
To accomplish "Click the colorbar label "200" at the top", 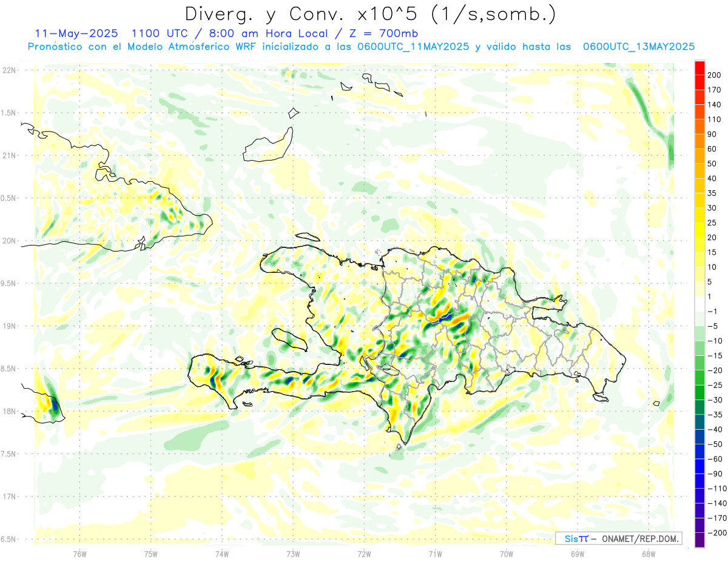I will click(x=715, y=75).
